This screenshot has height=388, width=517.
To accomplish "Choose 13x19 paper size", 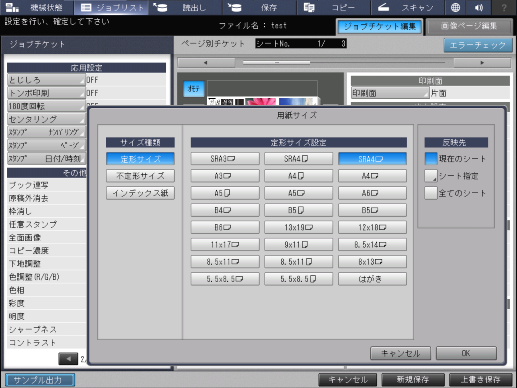I will click(299, 227).
